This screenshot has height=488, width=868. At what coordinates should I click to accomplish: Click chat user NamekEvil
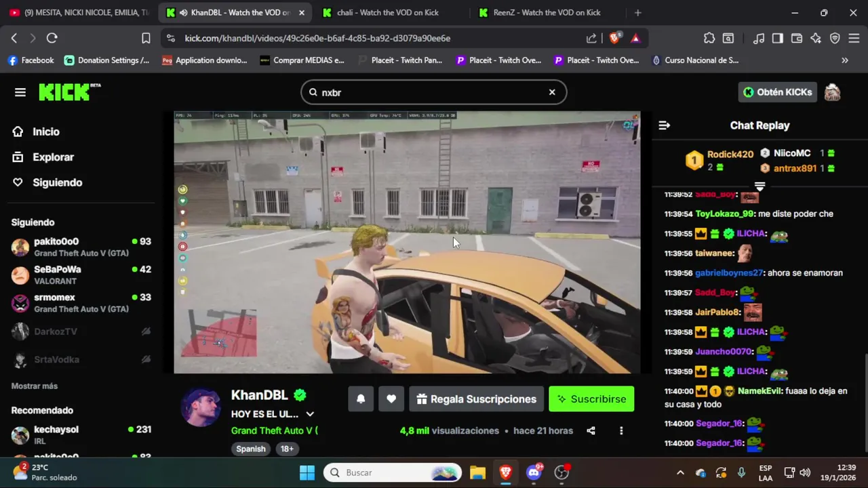point(759,391)
